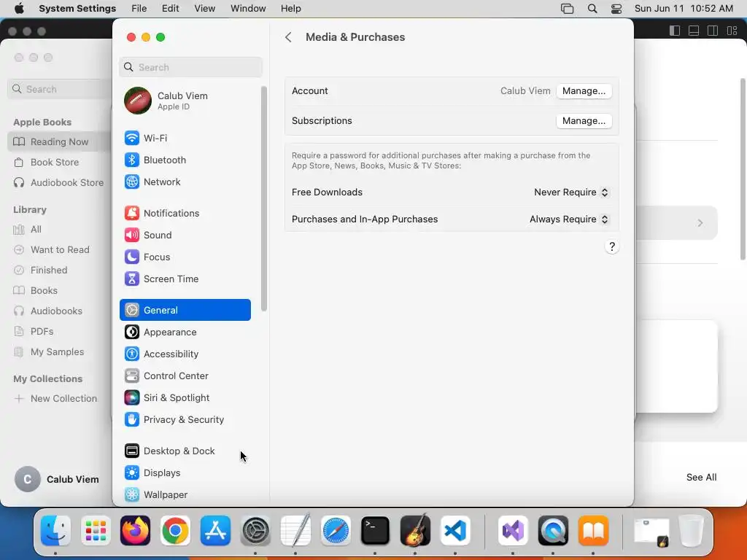The width and height of the screenshot is (747, 560).
Task: Click See All link in Books
Action: [701, 478]
